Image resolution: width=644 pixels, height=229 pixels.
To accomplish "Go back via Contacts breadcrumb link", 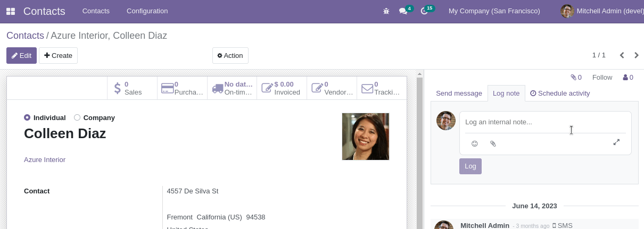I will 25,36.
